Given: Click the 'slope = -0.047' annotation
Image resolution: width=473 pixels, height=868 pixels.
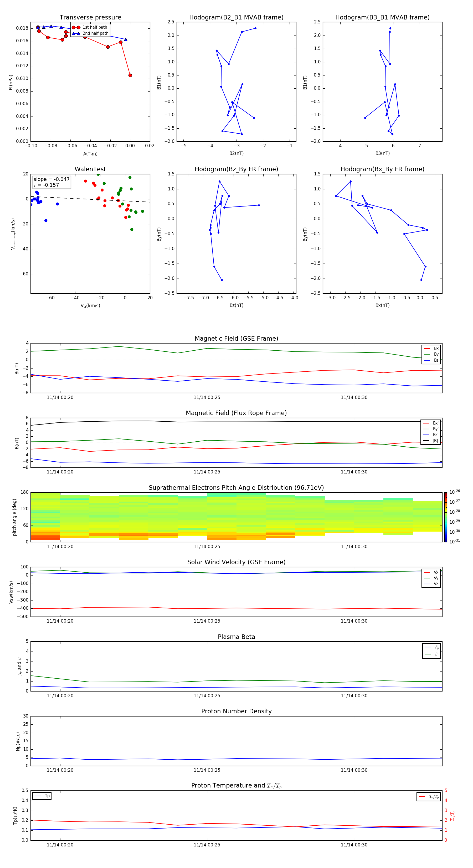Looking at the screenshot, I should click(x=52, y=179).
